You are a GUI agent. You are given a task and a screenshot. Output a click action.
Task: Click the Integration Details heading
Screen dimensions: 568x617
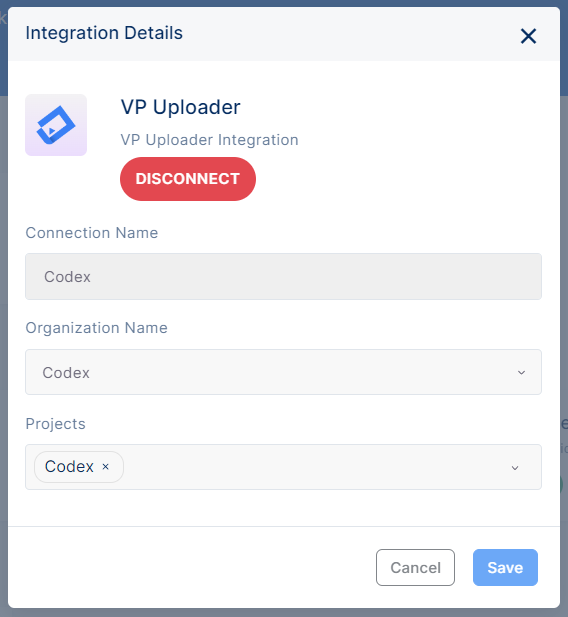click(104, 33)
